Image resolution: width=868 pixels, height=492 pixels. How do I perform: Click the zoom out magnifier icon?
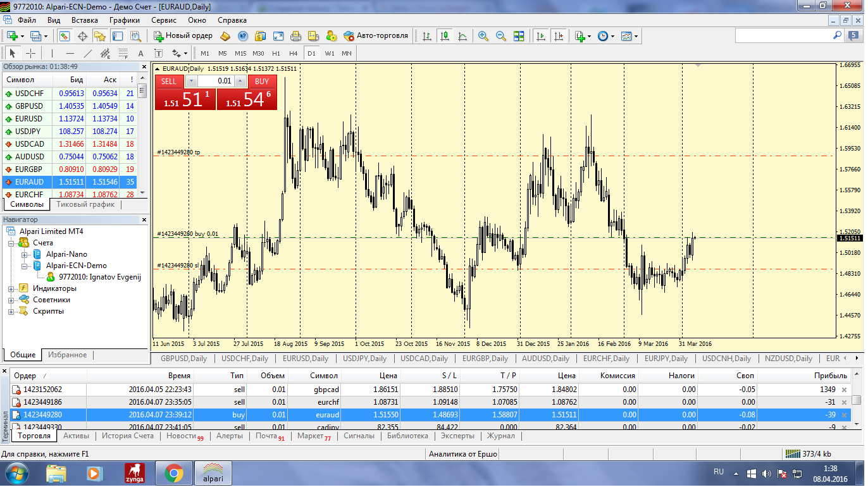click(x=501, y=36)
